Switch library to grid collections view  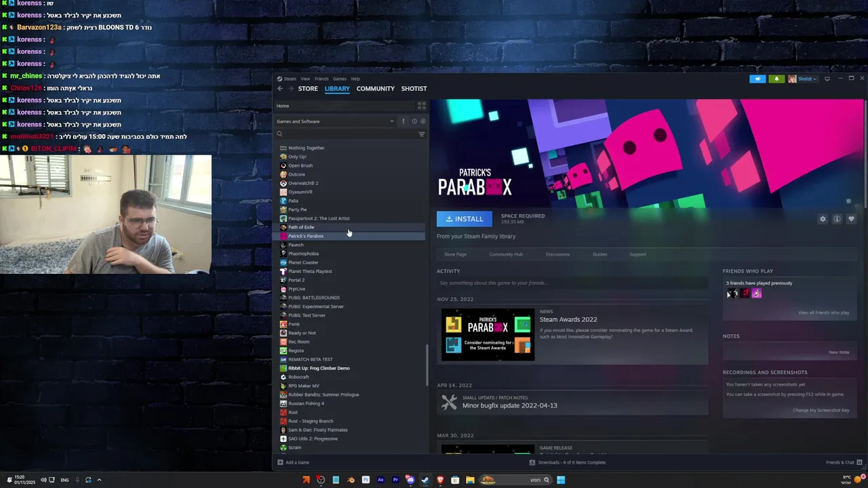(x=421, y=106)
